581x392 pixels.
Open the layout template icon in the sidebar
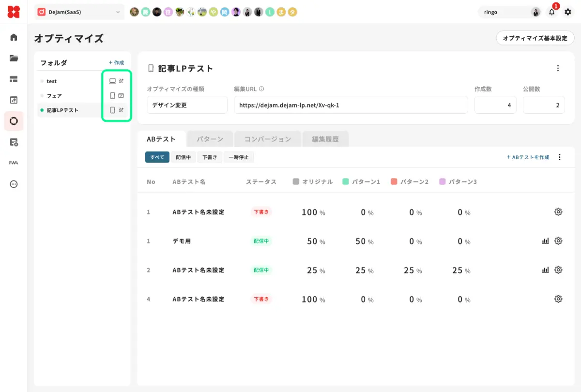(x=14, y=79)
